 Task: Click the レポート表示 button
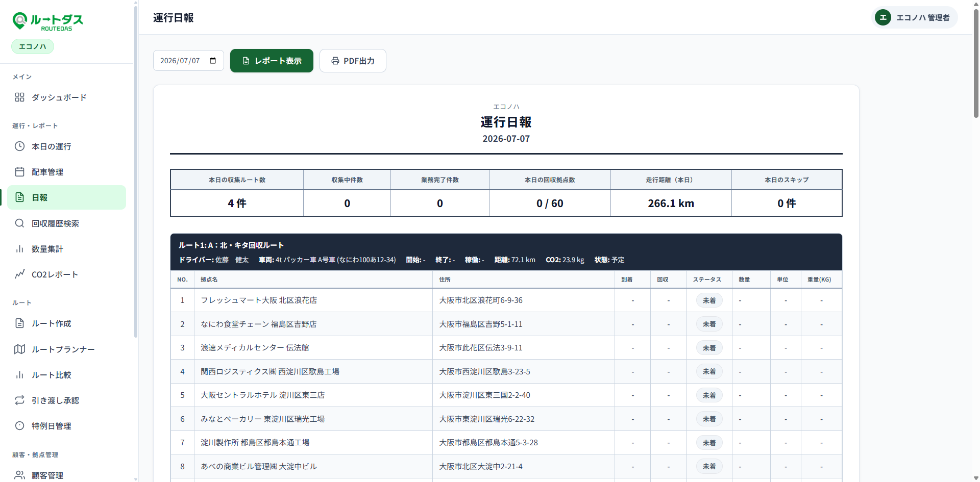tap(272, 61)
